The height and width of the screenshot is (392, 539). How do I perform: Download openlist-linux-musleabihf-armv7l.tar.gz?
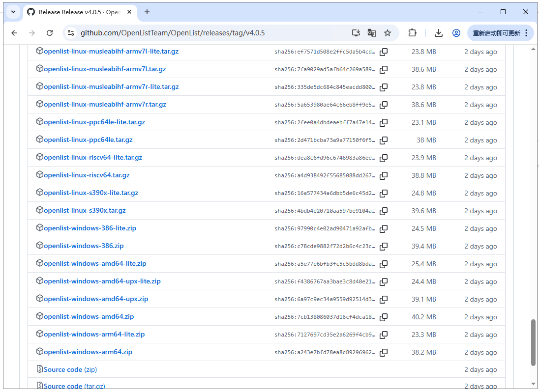pyautogui.click(x=105, y=69)
